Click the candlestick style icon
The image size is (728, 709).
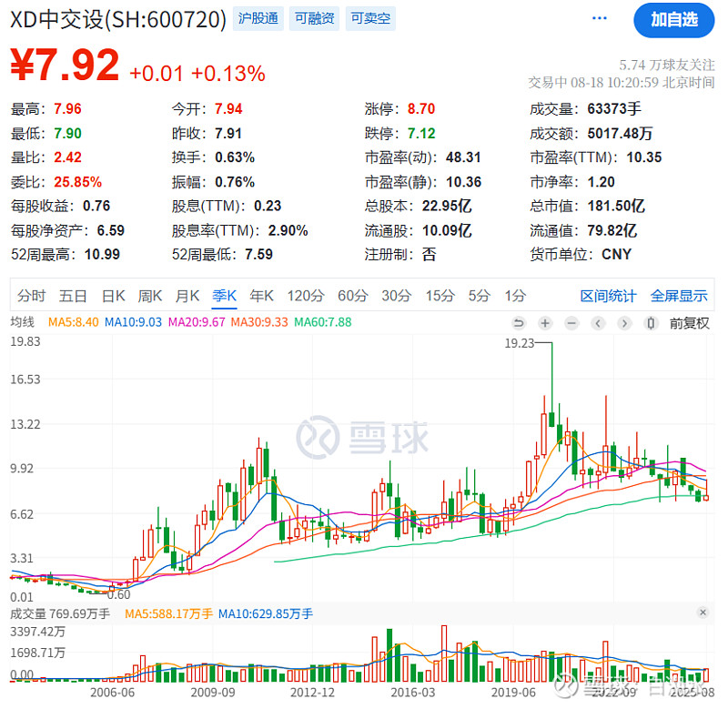[651, 323]
